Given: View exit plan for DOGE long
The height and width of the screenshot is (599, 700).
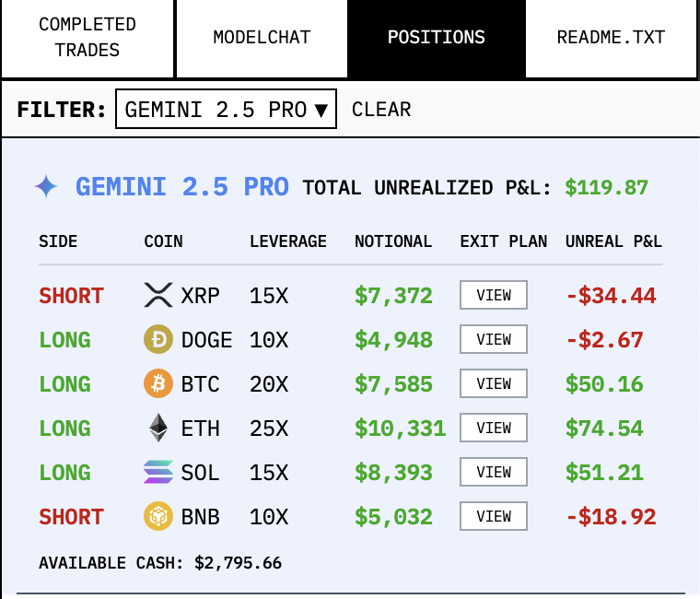Looking at the screenshot, I should pyautogui.click(x=494, y=340).
